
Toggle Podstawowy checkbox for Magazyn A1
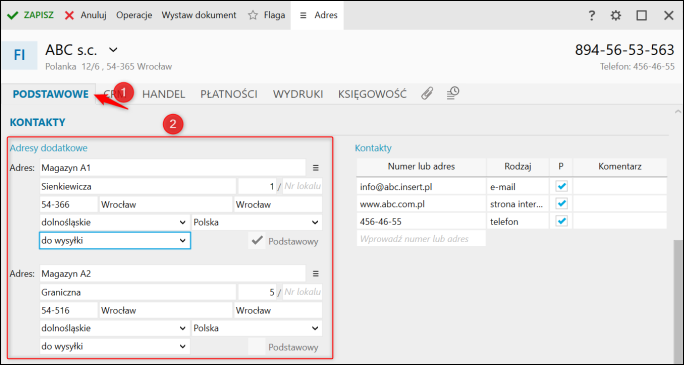click(257, 241)
